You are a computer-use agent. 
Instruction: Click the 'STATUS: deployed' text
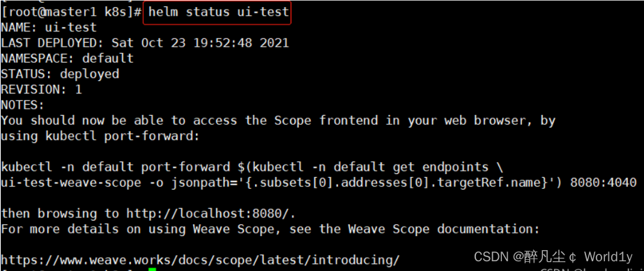pyautogui.click(x=60, y=74)
